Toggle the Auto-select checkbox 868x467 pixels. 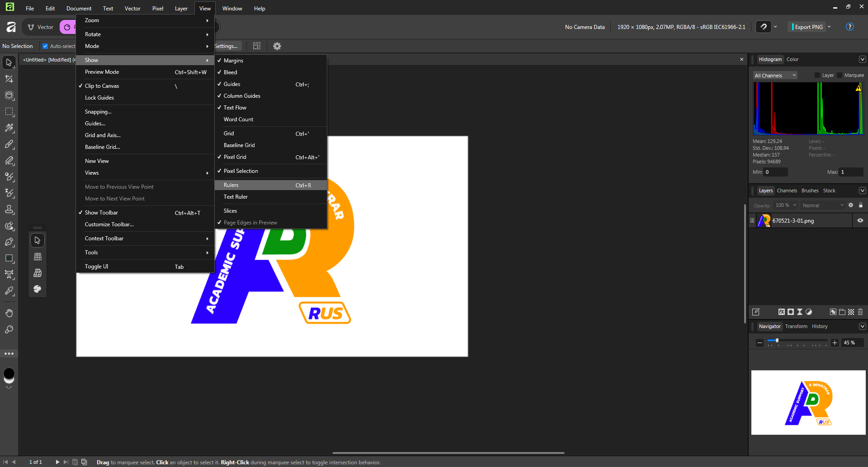coord(45,46)
